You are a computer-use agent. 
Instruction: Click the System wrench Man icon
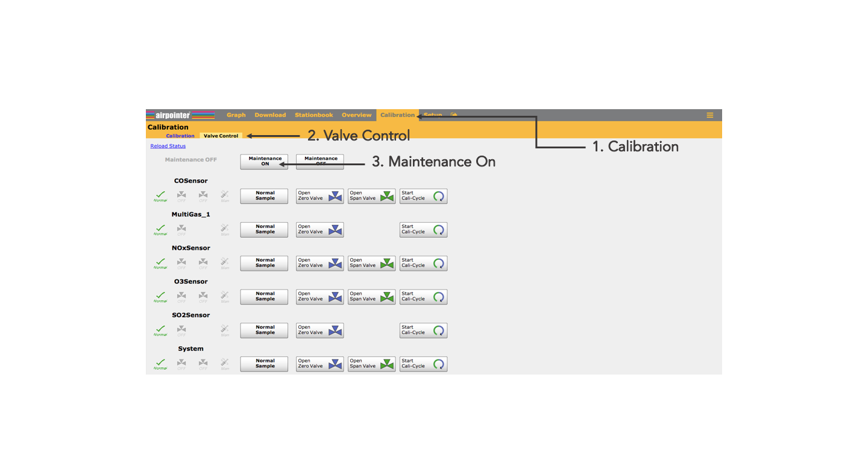[x=225, y=364]
